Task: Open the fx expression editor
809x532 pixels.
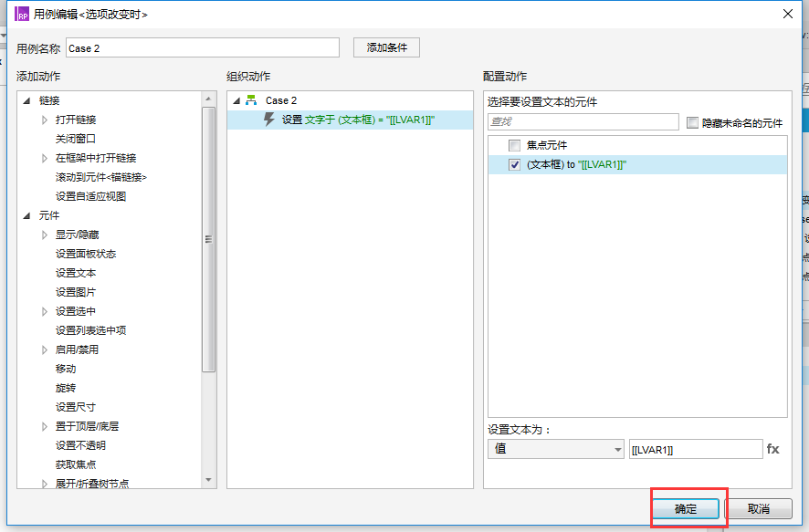Action: tap(772, 449)
